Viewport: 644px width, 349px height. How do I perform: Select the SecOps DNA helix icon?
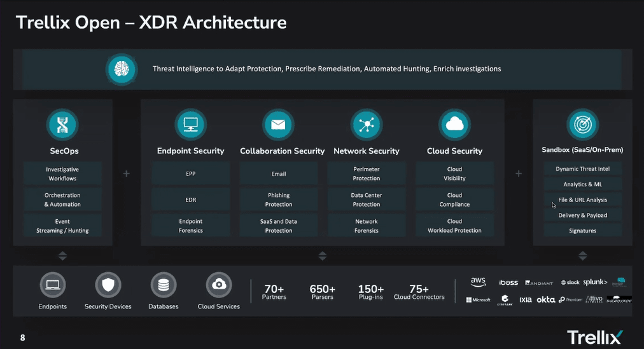pos(62,125)
